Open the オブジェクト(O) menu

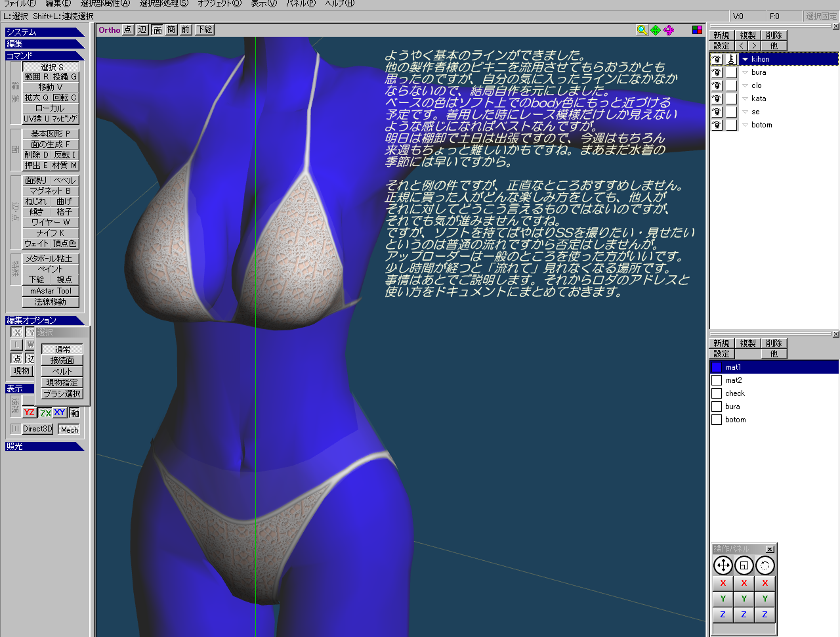click(219, 4)
